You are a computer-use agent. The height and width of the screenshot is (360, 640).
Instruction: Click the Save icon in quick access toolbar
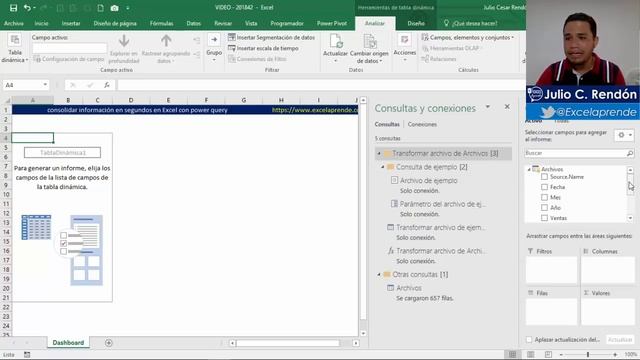click(13, 8)
